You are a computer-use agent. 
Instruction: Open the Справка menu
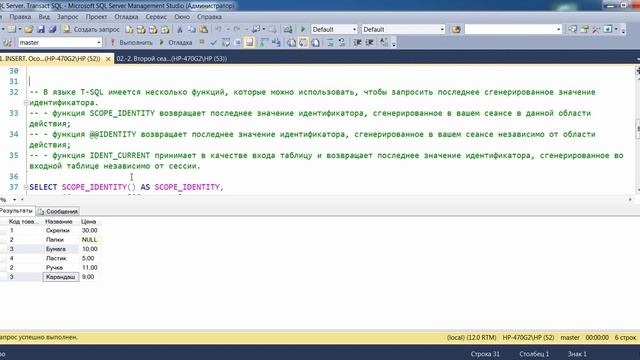[x=209, y=17]
